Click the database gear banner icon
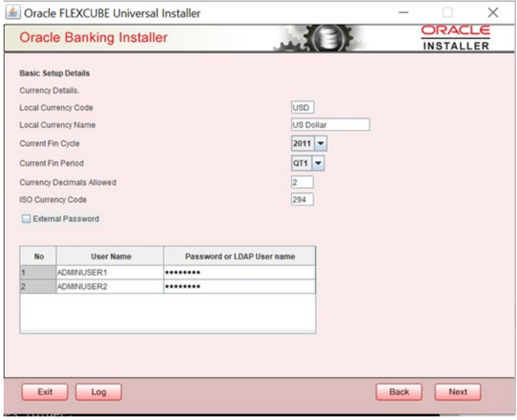Screen dimensions: 517x420 pos(328,38)
